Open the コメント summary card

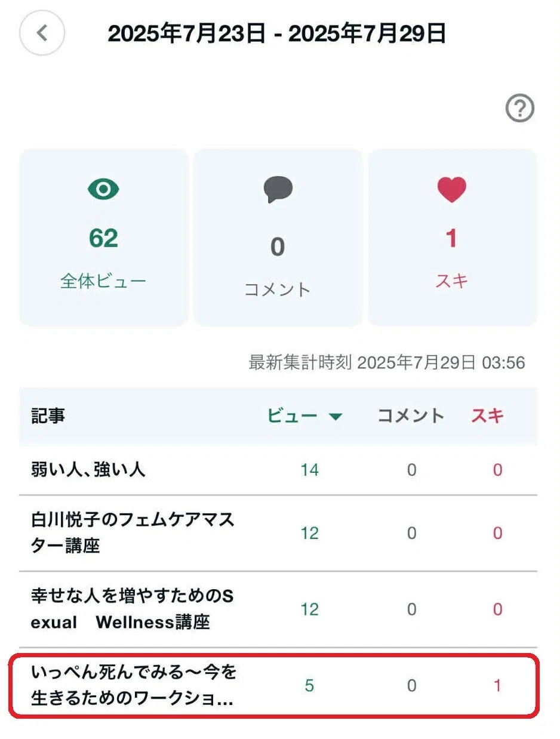pos(278,238)
